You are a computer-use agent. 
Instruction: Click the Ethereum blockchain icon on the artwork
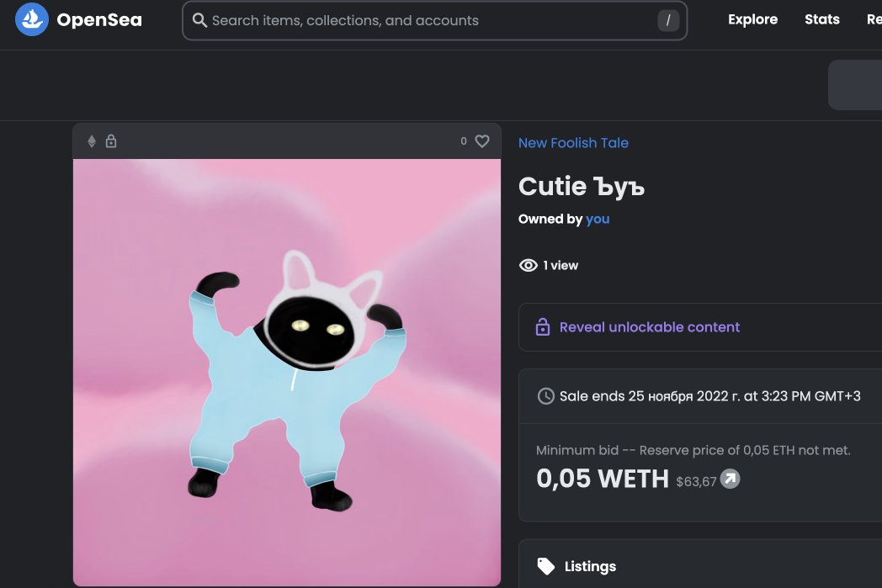92,141
